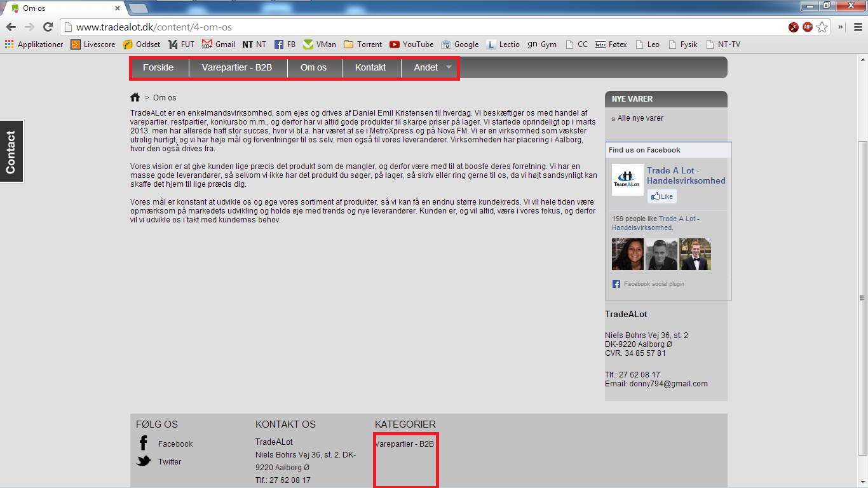
Task: Follow the Alle nye varer link
Action: tap(641, 118)
